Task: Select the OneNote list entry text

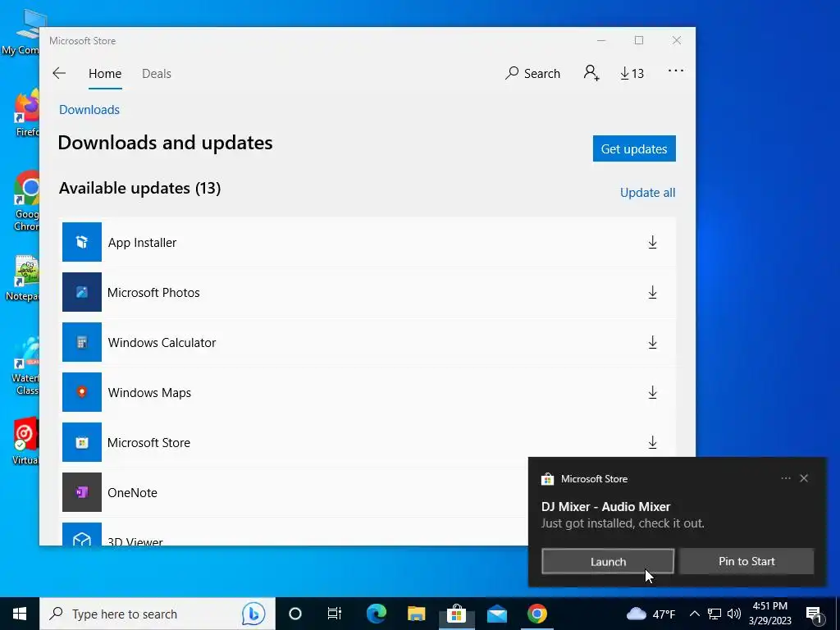Action: tap(132, 493)
